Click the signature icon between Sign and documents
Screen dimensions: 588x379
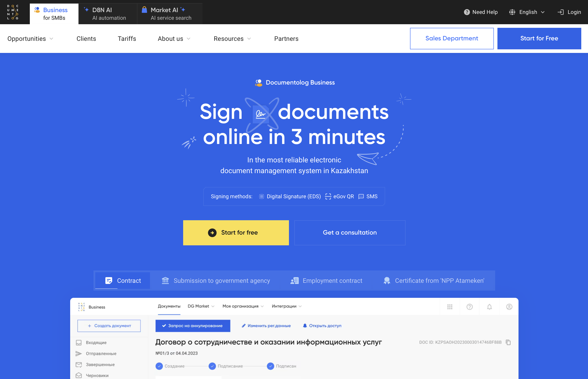[261, 114]
